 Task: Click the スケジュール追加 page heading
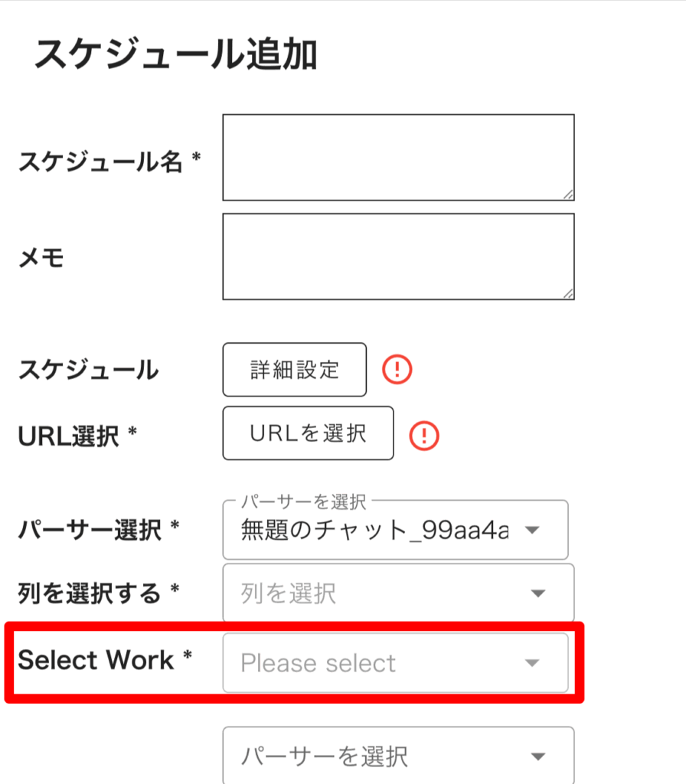[175, 56]
